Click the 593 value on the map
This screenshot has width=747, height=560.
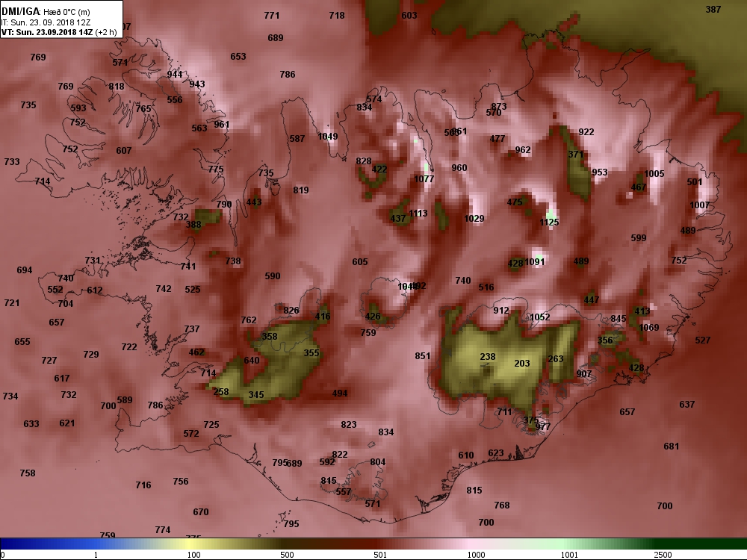click(x=78, y=108)
